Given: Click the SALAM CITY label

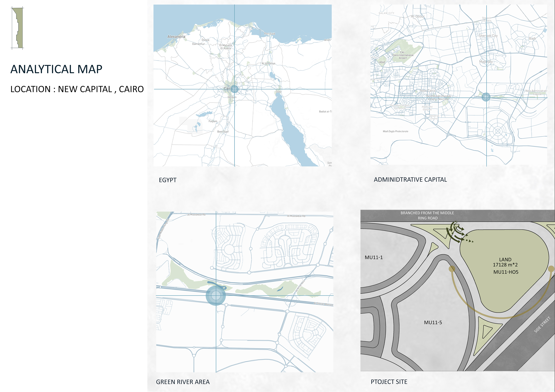Looking at the screenshot, I should [x=386, y=13].
